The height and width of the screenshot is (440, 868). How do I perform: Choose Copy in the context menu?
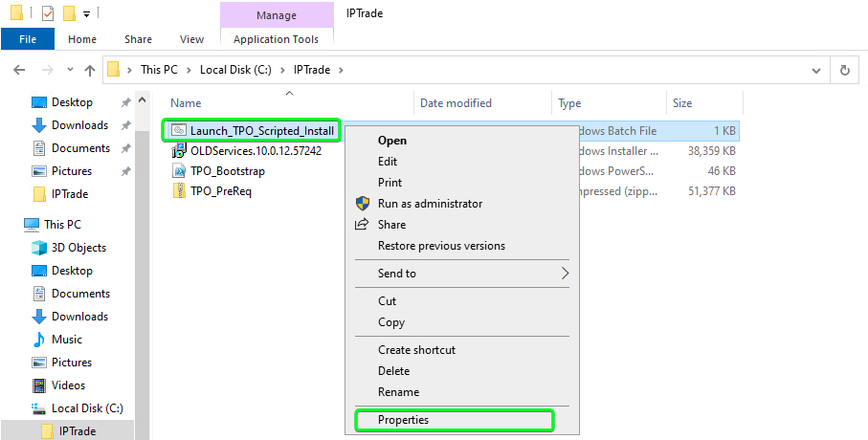click(391, 322)
